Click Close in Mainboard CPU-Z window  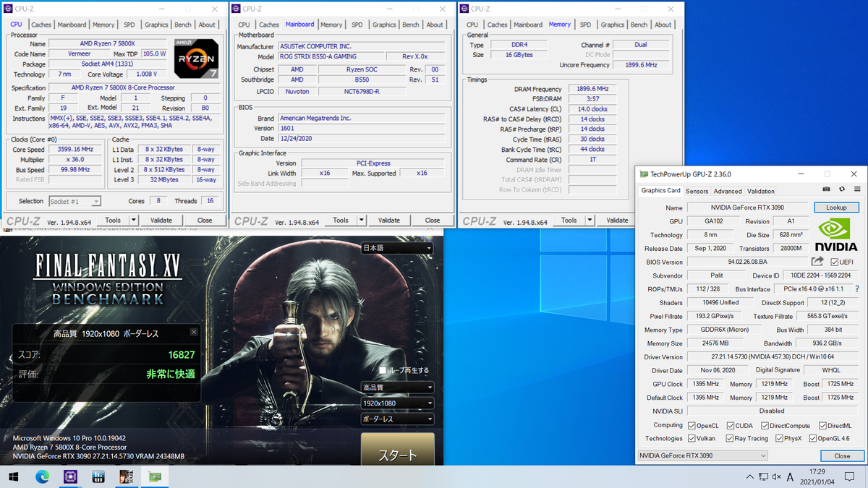[x=433, y=220]
